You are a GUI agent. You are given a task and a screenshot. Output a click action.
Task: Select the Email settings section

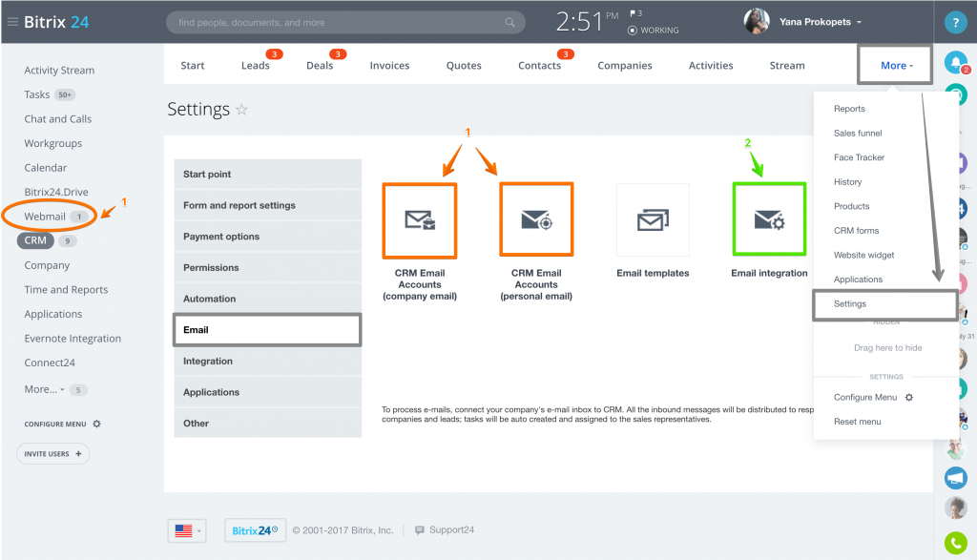(x=268, y=329)
